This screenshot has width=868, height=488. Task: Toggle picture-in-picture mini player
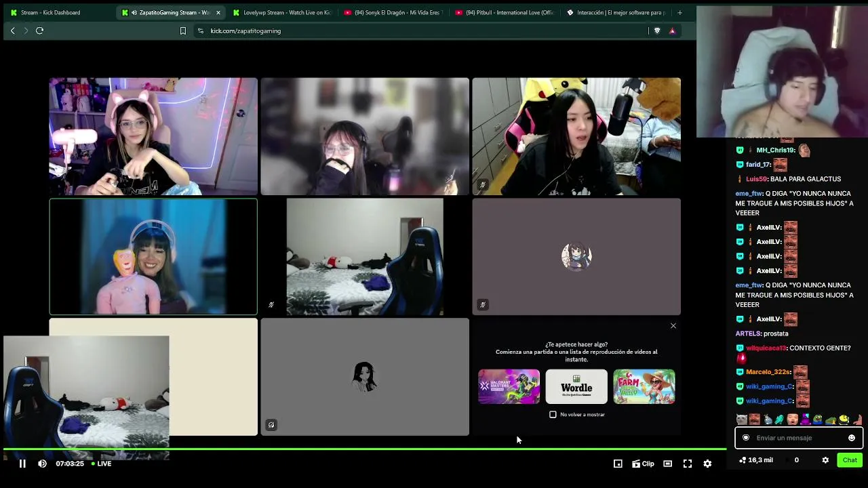(x=618, y=464)
